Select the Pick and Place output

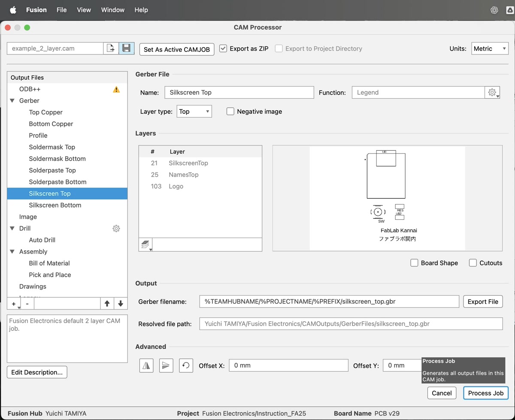(50, 275)
